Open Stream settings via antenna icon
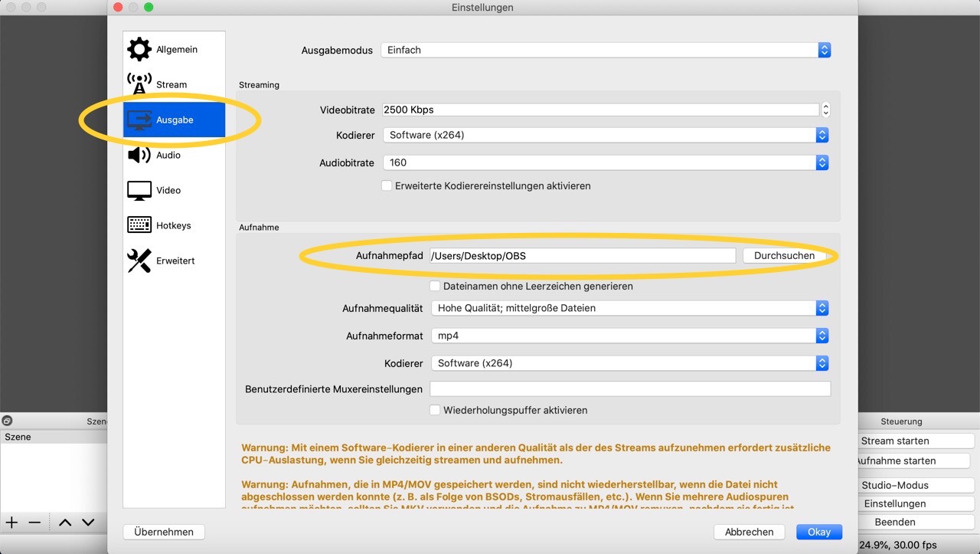 tap(139, 84)
